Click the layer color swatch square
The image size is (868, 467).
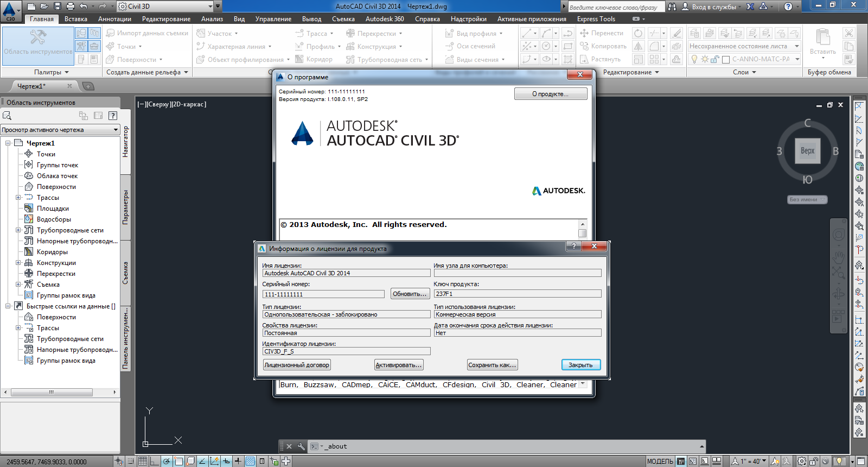tap(726, 60)
